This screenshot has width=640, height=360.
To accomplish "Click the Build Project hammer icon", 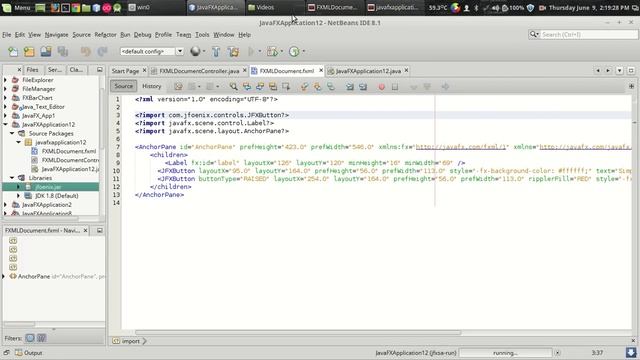I will [216, 51].
